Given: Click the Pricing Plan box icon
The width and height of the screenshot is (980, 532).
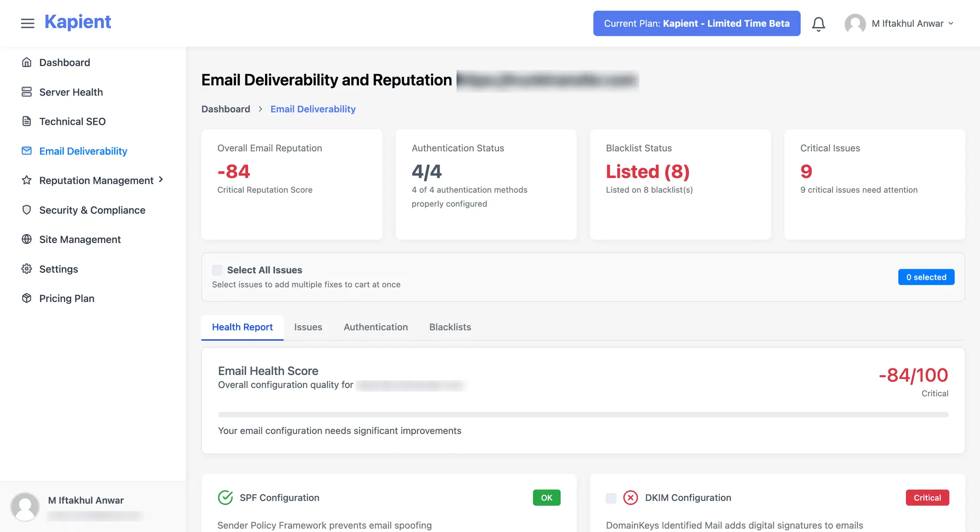Looking at the screenshot, I should pos(27,299).
